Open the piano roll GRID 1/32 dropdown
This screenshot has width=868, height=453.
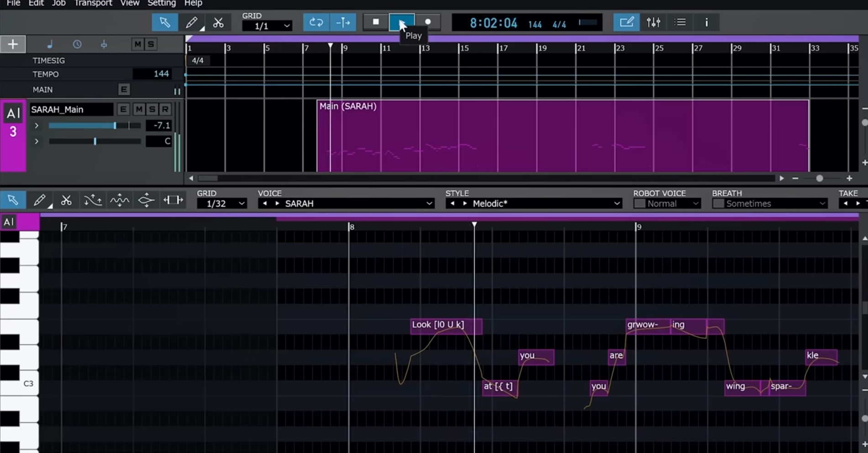click(222, 203)
